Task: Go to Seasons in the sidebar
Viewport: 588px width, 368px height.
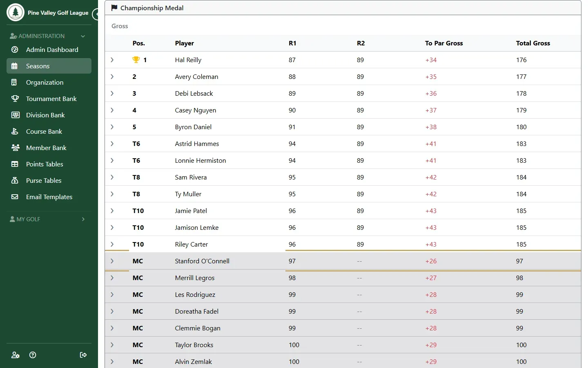Action: [49, 66]
